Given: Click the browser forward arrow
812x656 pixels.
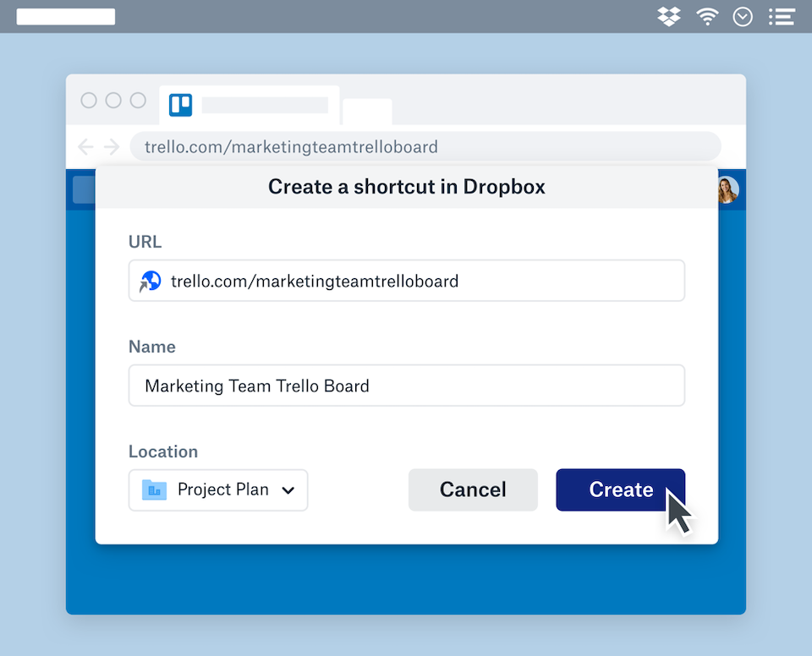Looking at the screenshot, I should pos(112,147).
